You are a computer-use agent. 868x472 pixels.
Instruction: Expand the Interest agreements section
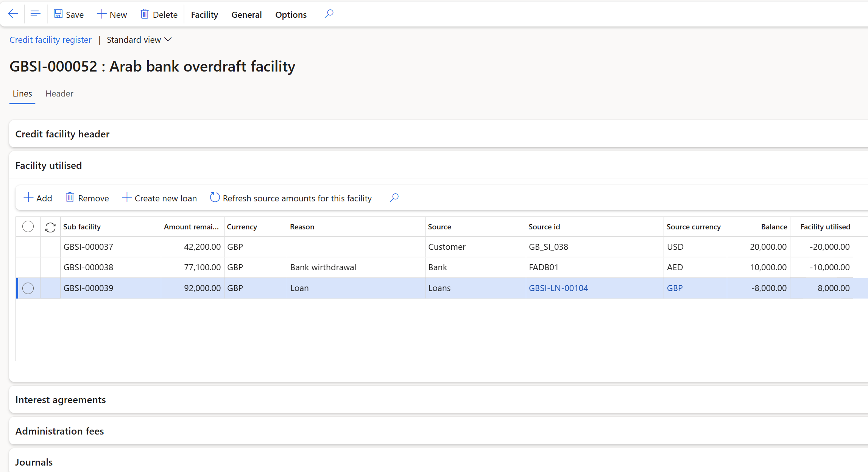coord(438,400)
